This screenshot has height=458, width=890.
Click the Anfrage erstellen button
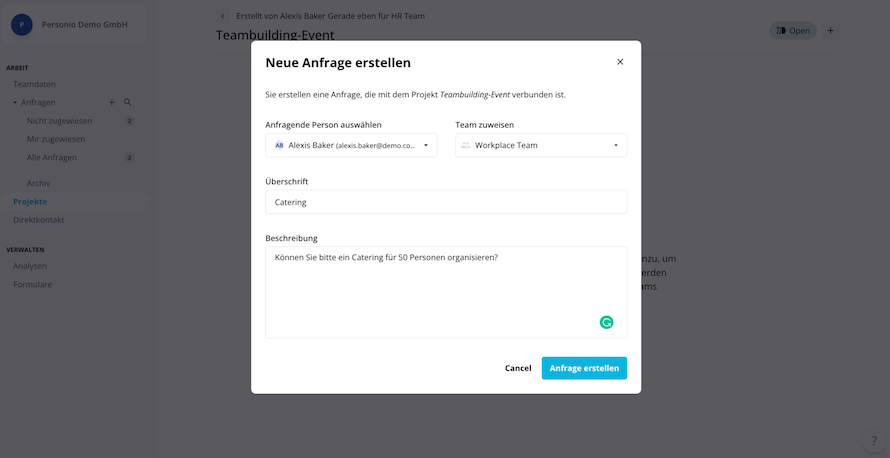point(584,368)
